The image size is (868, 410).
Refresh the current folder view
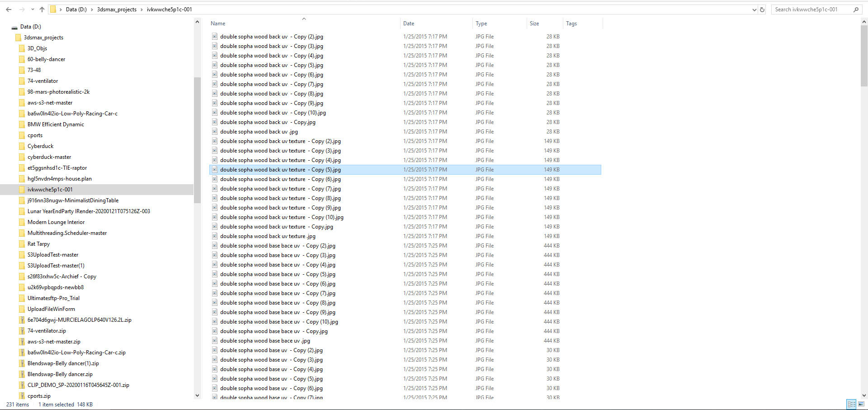(x=762, y=10)
